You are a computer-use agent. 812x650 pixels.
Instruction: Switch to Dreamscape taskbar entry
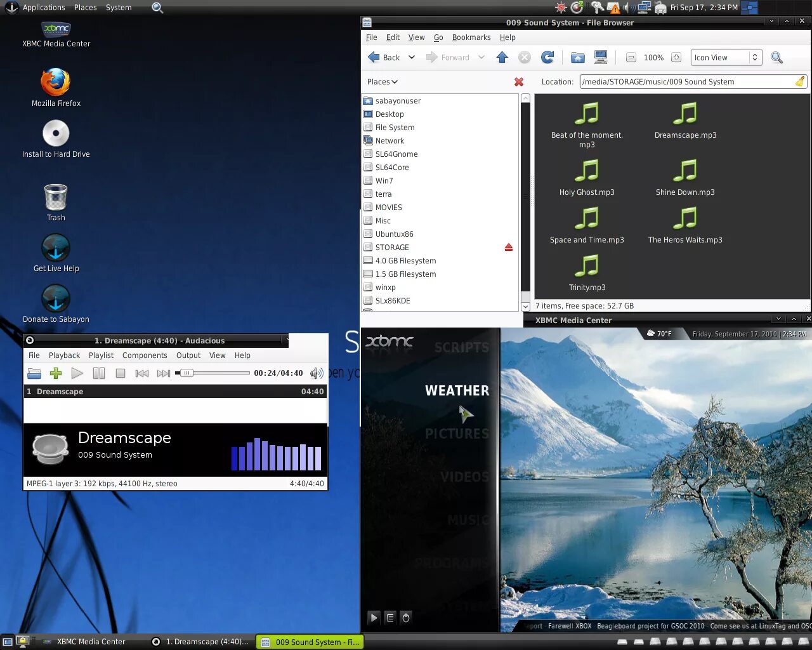point(200,642)
